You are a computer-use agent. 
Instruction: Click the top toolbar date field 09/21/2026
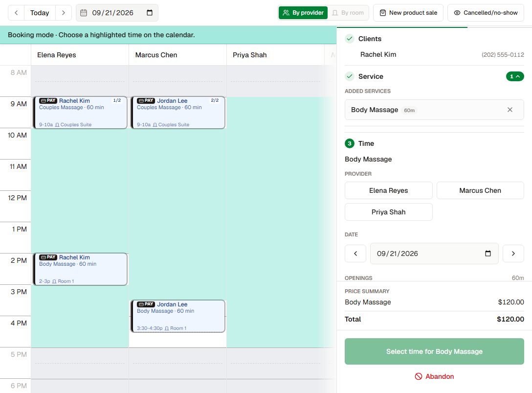(x=117, y=13)
